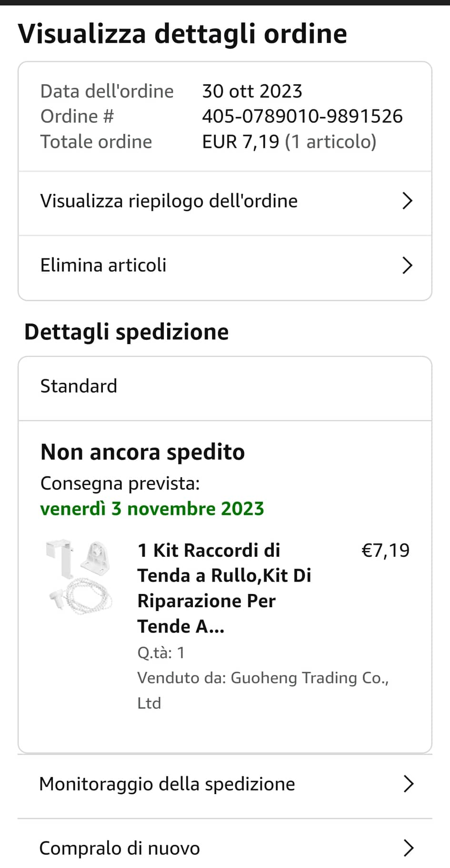The width and height of the screenshot is (450, 868).
Task: Tap the item price €7,19
Action: tap(385, 551)
